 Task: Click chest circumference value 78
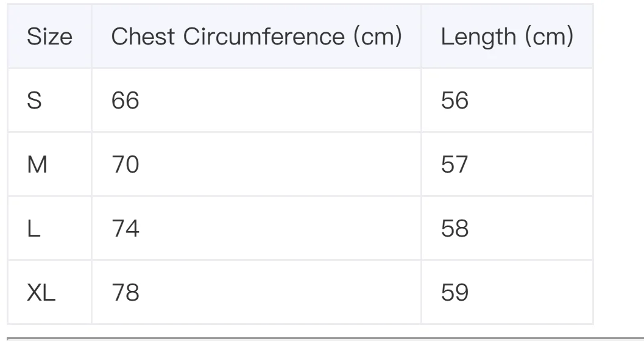[126, 293]
